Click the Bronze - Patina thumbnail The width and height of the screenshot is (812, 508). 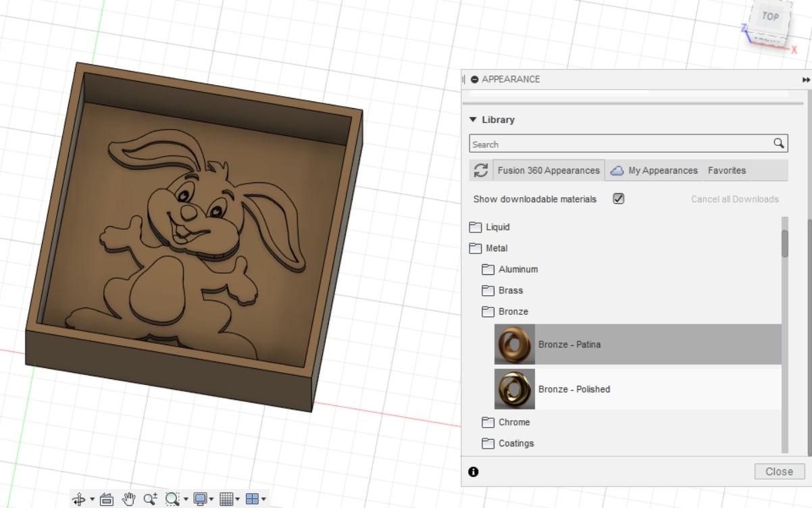click(x=515, y=345)
